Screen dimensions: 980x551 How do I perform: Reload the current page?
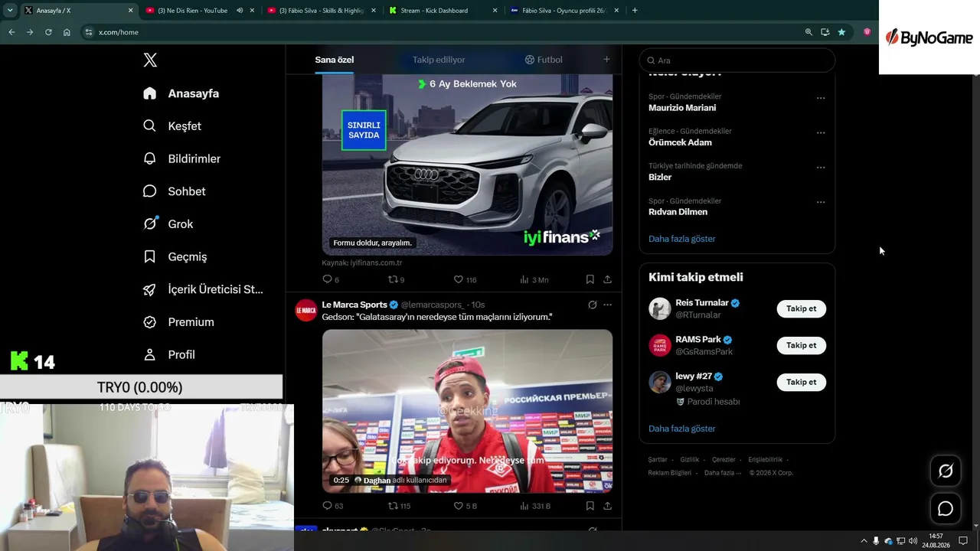click(48, 32)
